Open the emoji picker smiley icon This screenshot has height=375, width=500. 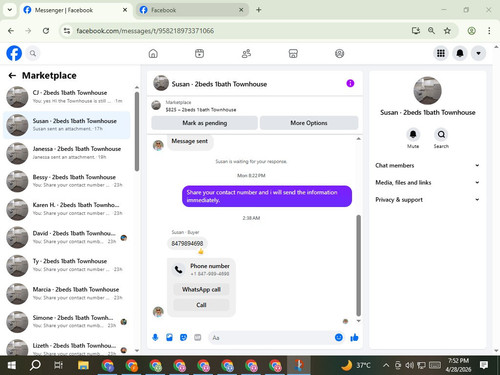pyautogui.click(x=339, y=338)
